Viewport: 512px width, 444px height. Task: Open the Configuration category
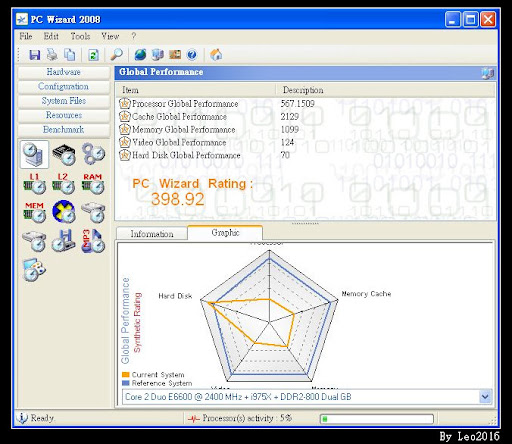pyautogui.click(x=63, y=86)
